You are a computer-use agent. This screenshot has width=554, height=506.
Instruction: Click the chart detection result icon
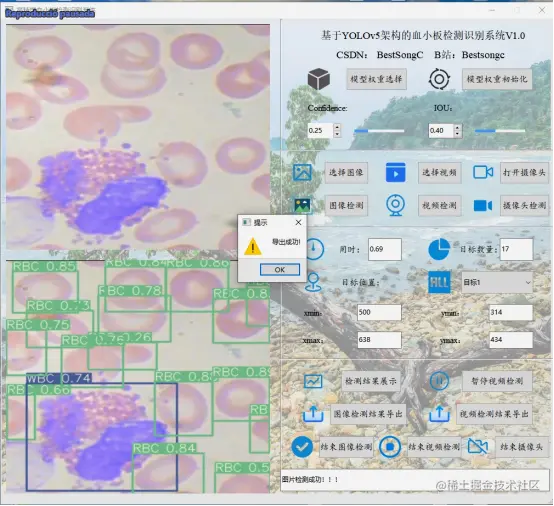click(x=313, y=381)
